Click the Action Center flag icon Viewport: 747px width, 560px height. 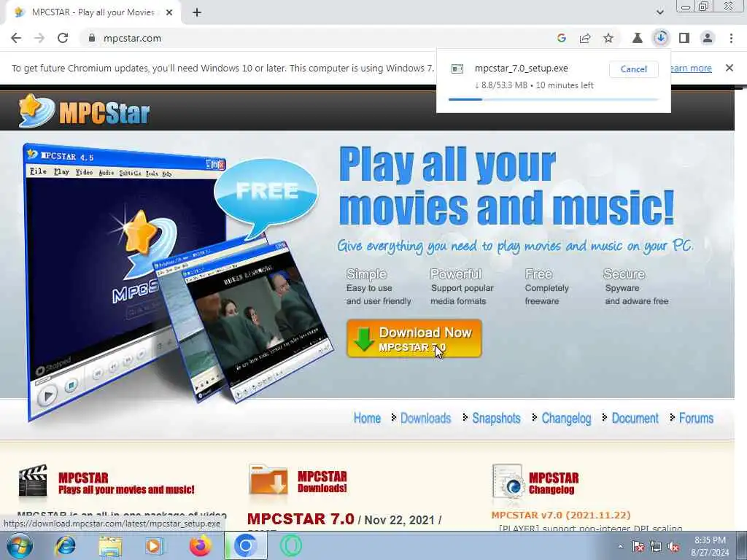pyautogui.click(x=638, y=547)
